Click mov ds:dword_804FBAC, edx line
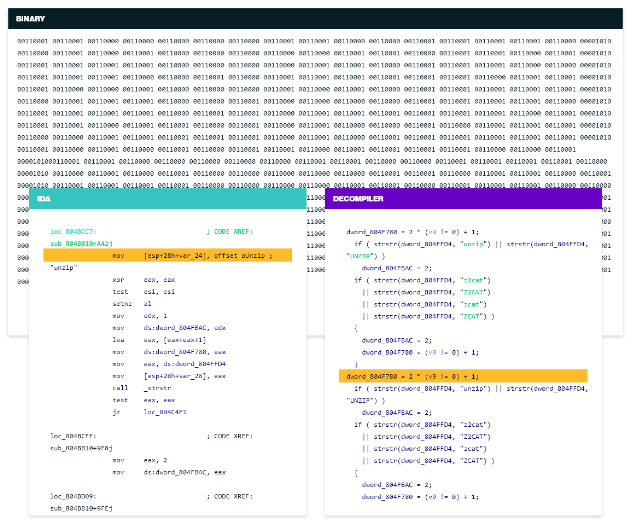 pos(169,328)
